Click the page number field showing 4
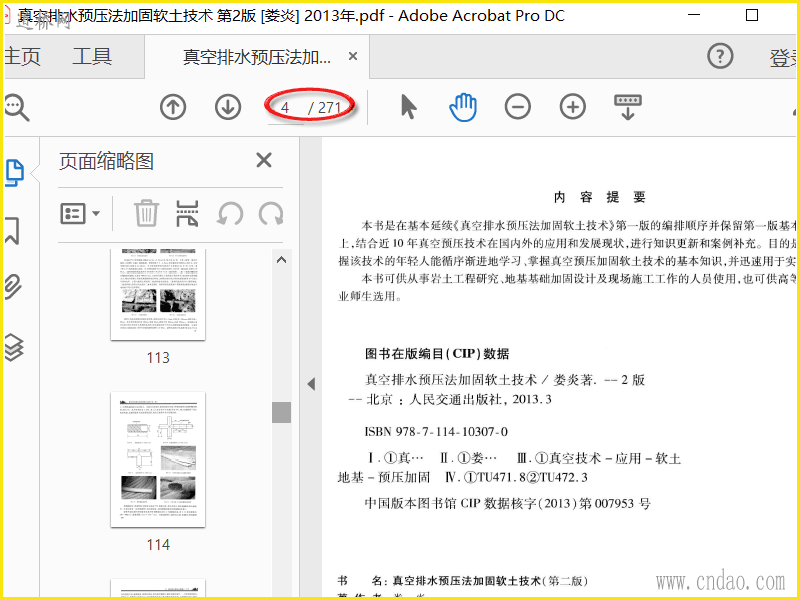The width and height of the screenshot is (800, 600). tap(286, 108)
